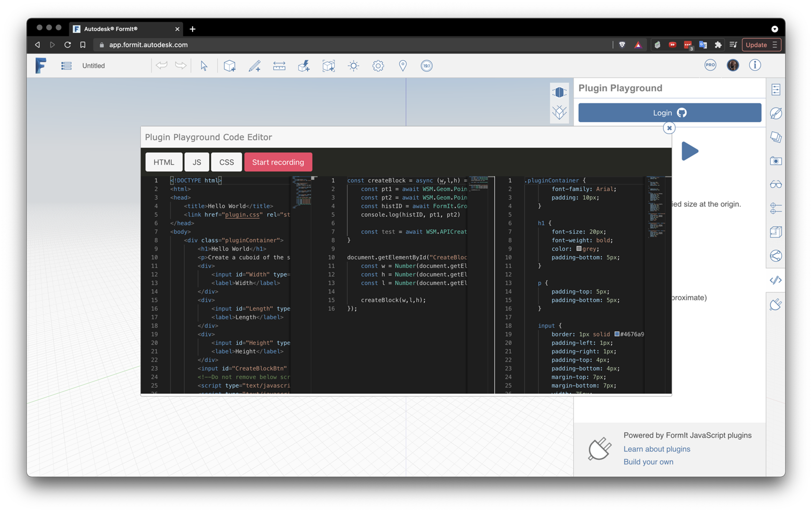Click the Undo arrow
The width and height of the screenshot is (812, 512).
click(x=162, y=66)
